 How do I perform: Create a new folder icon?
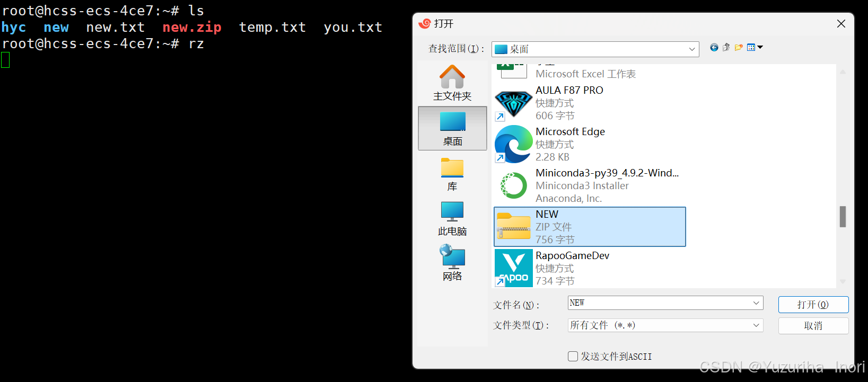click(x=739, y=48)
